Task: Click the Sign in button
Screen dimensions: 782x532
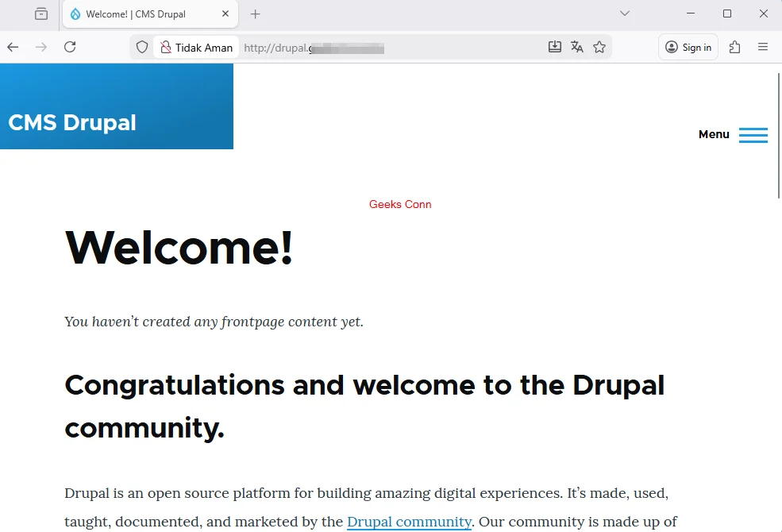Action: [x=688, y=47]
